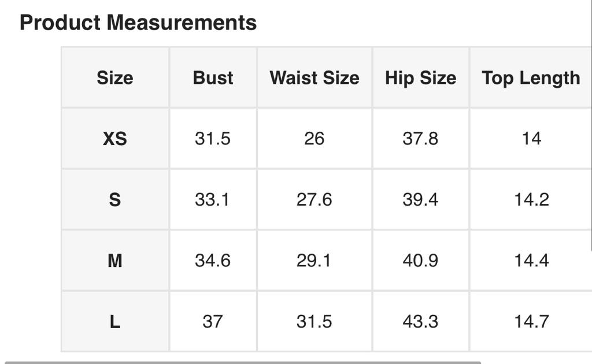The width and height of the screenshot is (592, 364).
Task: Click the horizontal scrollbar below the table
Action: coord(243,362)
